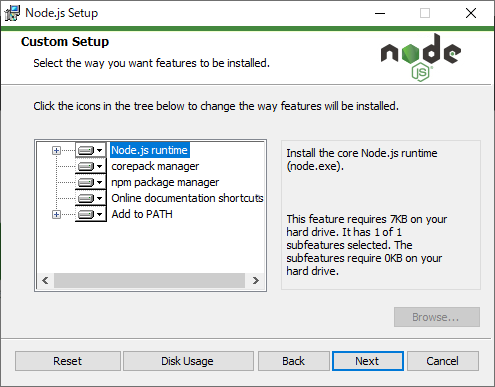The image size is (495, 387).
Task: Click the Back button
Action: pos(293,361)
